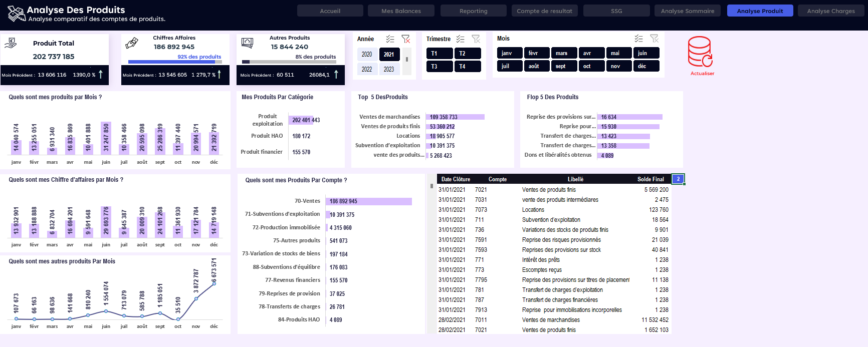Switch to the SSG tab
Viewport: 868px width, 347px height.
click(616, 11)
